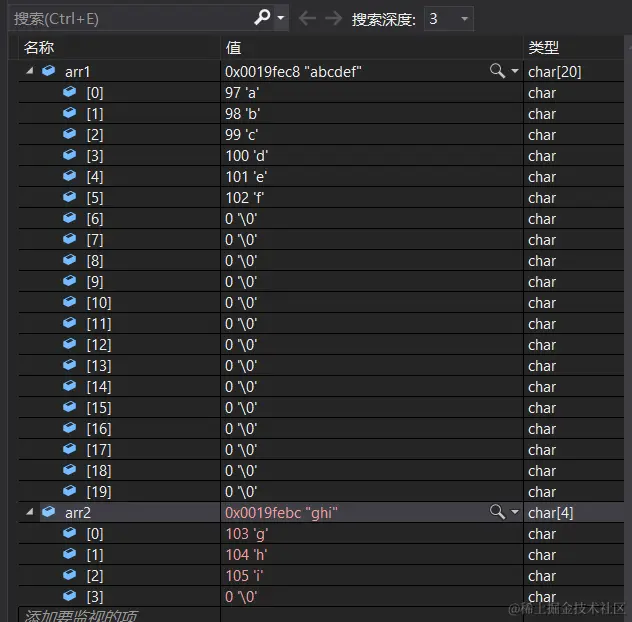This screenshot has height=622, width=632.
Task: Click the cube icon of arr1 row [10]
Action: point(69,301)
